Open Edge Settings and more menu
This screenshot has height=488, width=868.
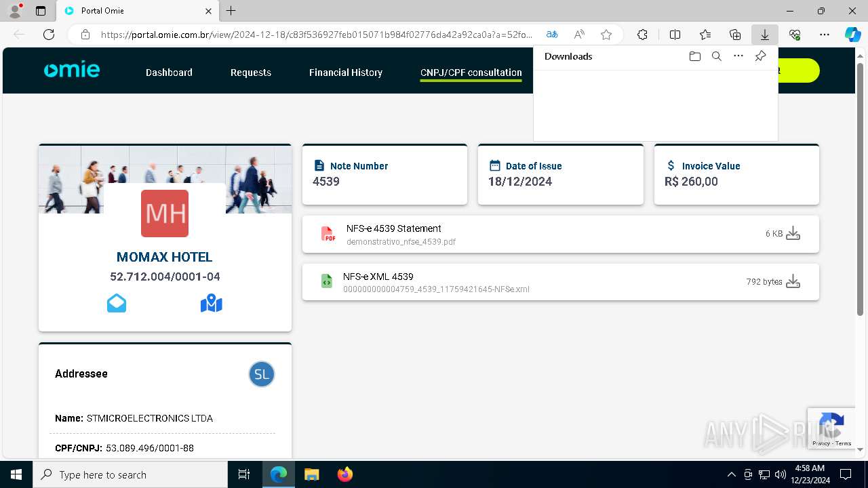click(x=825, y=35)
